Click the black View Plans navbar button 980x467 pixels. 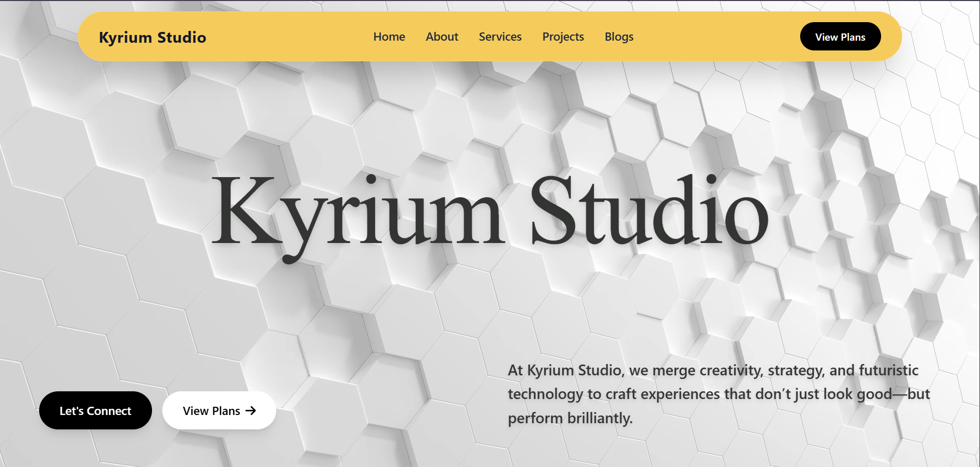[840, 37]
